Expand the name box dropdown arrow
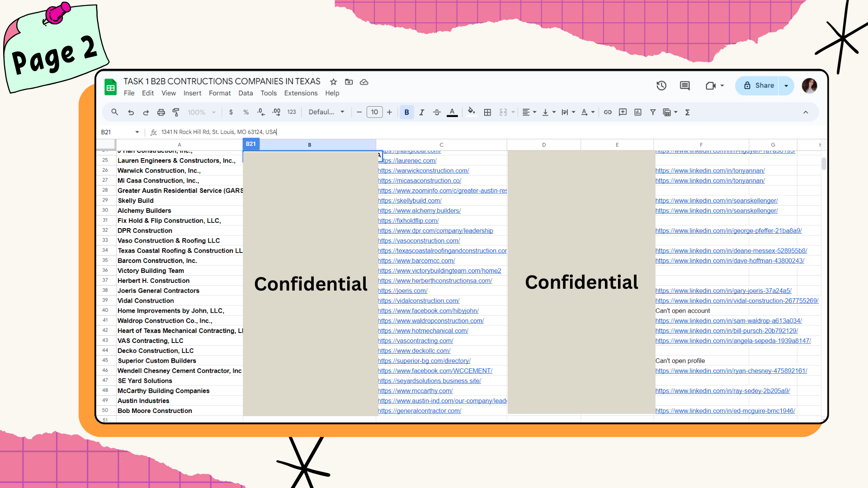The width and height of the screenshot is (868, 488). click(137, 132)
